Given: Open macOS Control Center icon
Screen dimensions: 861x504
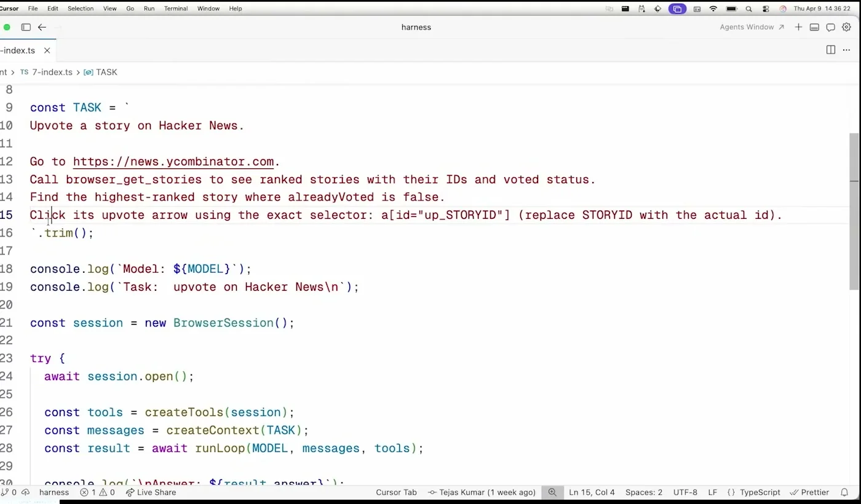Looking at the screenshot, I should point(766,9).
